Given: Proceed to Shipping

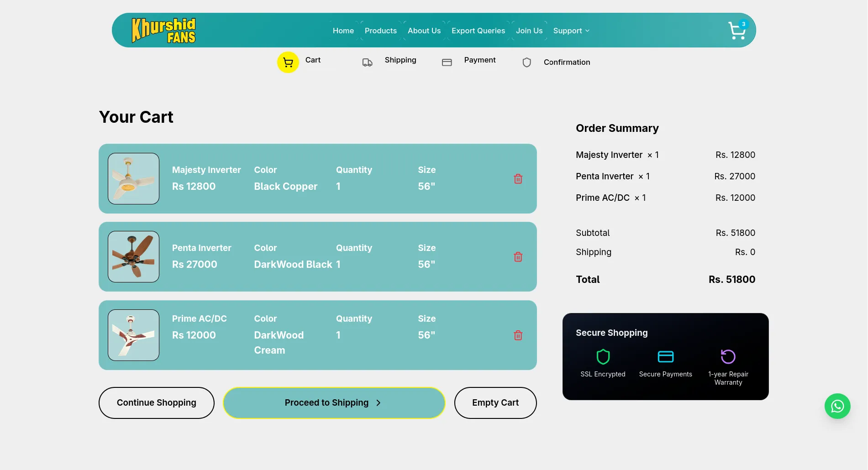Looking at the screenshot, I should pyautogui.click(x=334, y=403).
